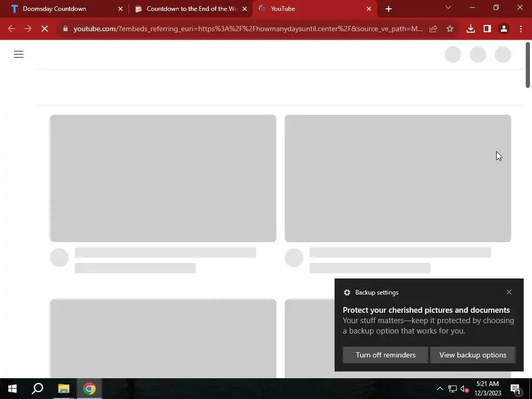This screenshot has width=532, height=399.
Task: Click the page vertical scrollbar
Action: [x=528, y=65]
